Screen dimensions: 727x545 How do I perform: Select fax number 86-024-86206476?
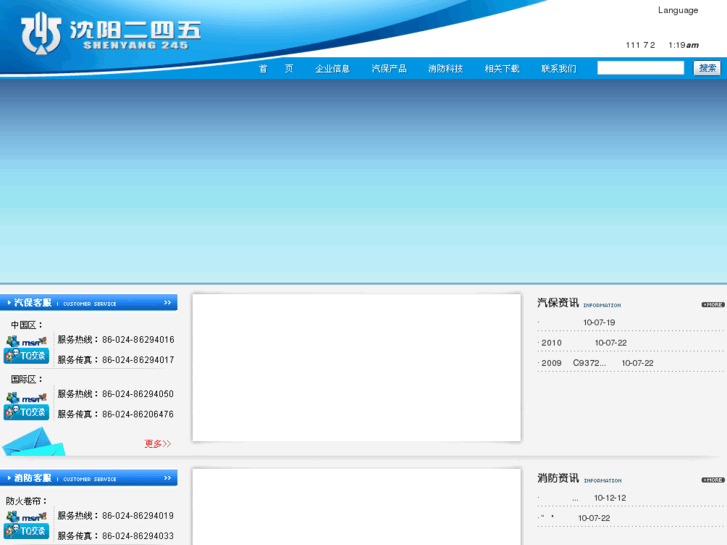(x=138, y=414)
